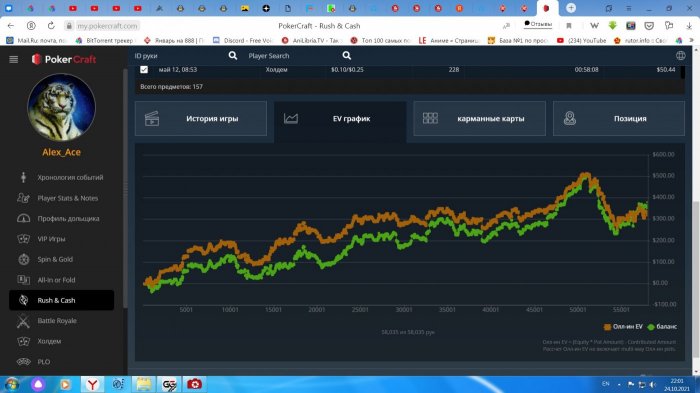Switch to the карманные карты tab

(x=479, y=118)
